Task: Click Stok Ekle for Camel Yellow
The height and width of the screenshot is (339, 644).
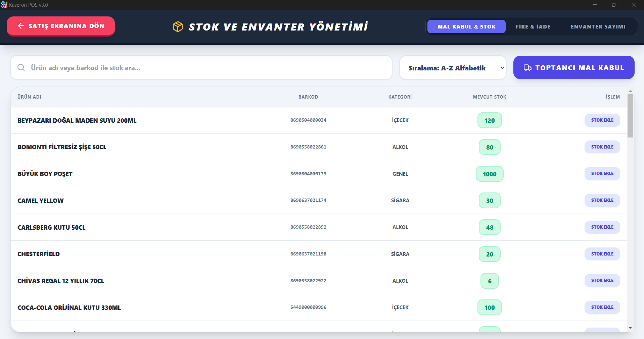Action: point(602,200)
